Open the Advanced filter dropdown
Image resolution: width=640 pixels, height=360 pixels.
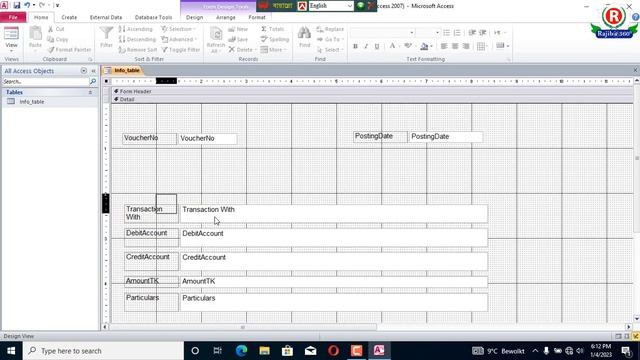179,39
